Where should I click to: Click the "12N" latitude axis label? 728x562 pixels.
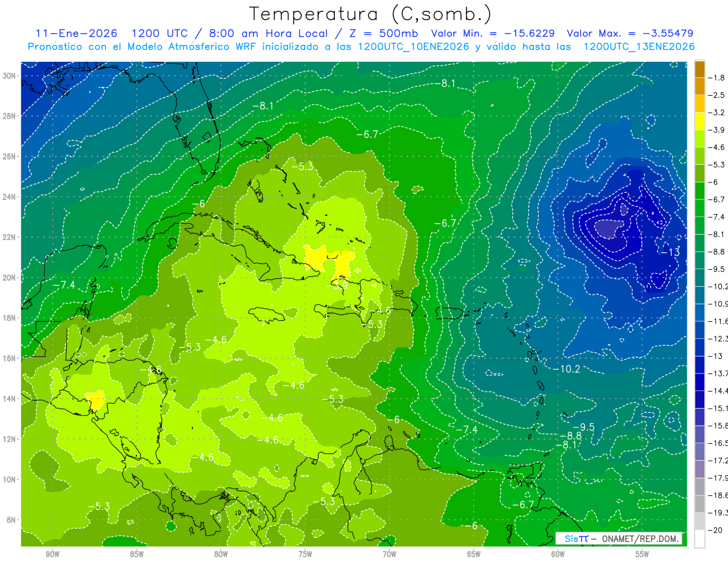tap(10, 439)
